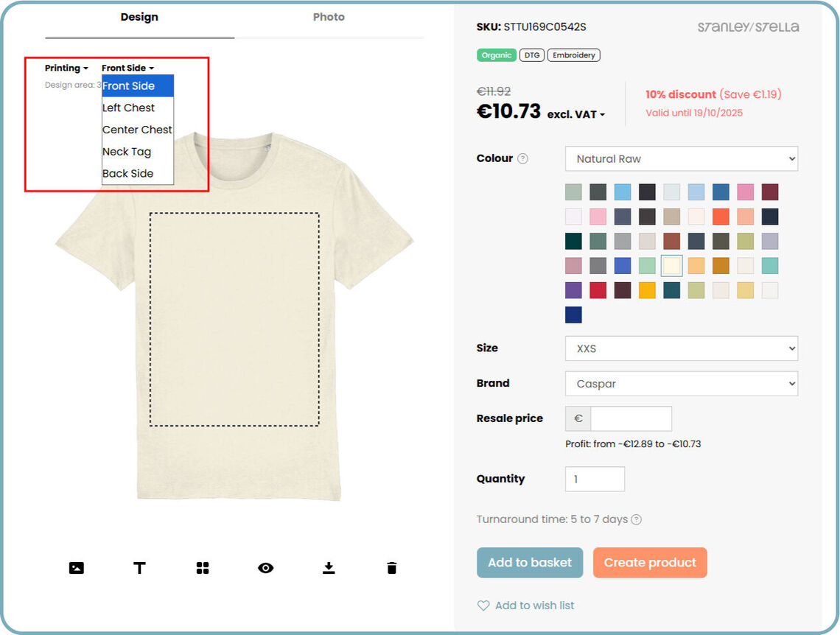Click the turnaround time info icon
Image resolution: width=840 pixels, height=635 pixels.
click(637, 519)
